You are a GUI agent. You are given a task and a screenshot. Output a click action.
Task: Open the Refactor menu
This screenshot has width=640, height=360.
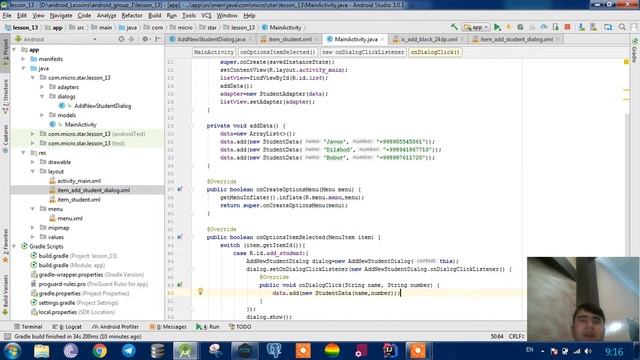pyautogui.click(x=132, y=16)
